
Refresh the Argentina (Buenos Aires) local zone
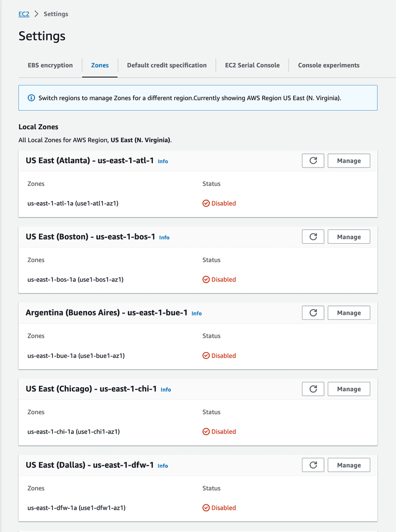tap(313, 313)
